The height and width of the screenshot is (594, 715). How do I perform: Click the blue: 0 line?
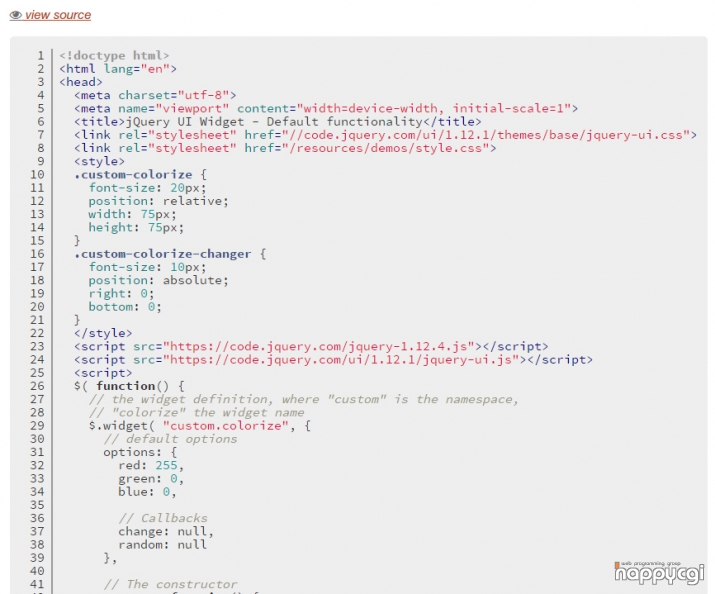[x=147, y=492]
